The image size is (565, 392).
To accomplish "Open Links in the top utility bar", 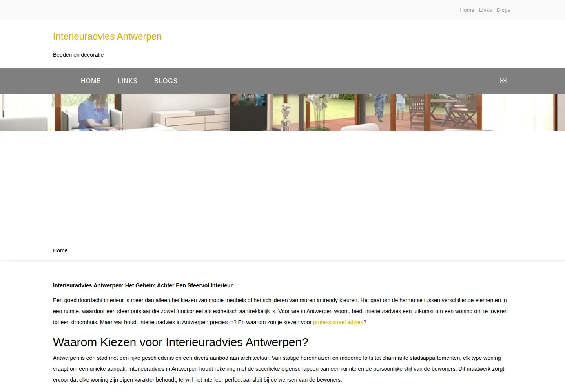I will click(485, 10).
